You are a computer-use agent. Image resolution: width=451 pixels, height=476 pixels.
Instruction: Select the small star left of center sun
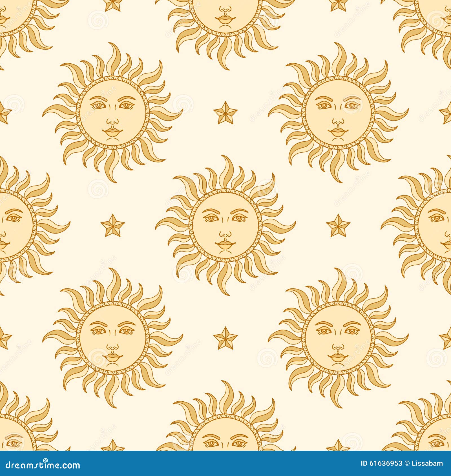pos(113,226)
